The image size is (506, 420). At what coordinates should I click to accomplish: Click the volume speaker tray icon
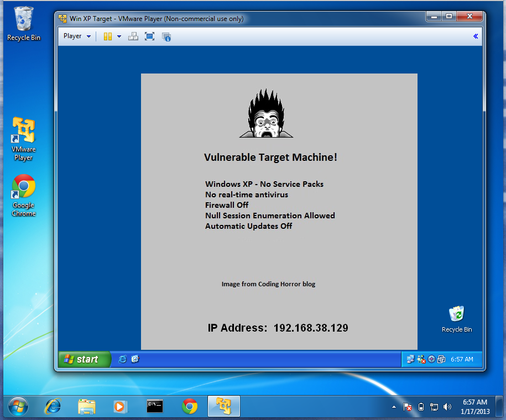[x=447, y=407]
